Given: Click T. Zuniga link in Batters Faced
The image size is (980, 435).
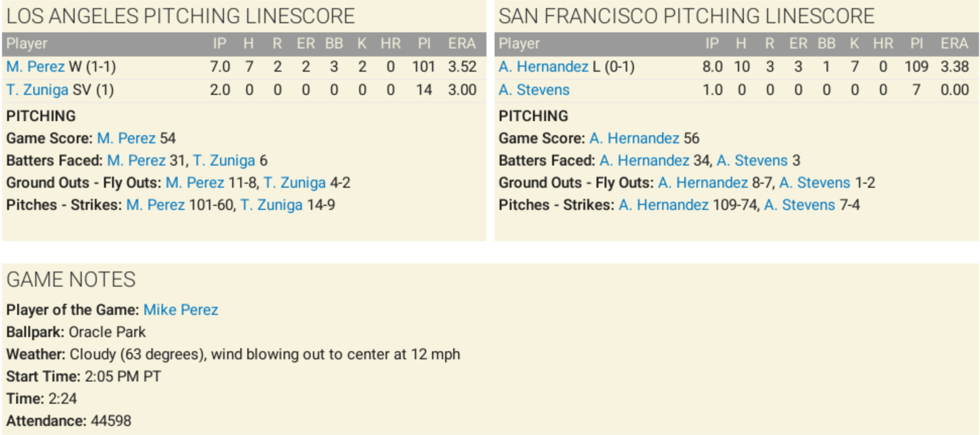Looking at the screenshot, I should tap(224, 160).
